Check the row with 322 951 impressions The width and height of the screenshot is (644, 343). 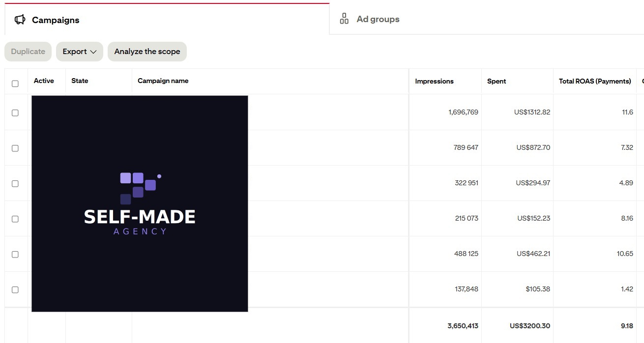[15, 183]
